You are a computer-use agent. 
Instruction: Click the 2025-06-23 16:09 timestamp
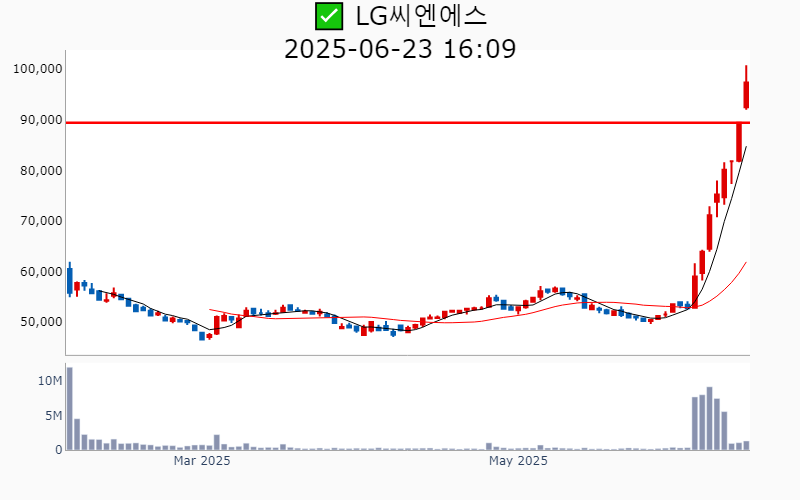click(400, 49)
